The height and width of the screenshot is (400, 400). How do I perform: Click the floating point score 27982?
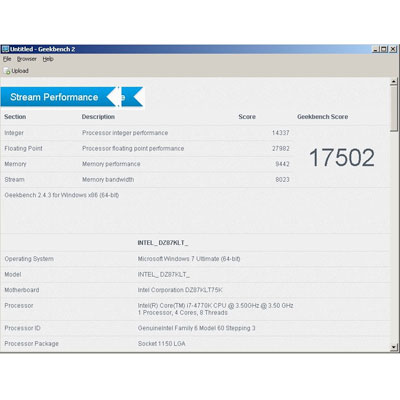(x=281, y=148)
